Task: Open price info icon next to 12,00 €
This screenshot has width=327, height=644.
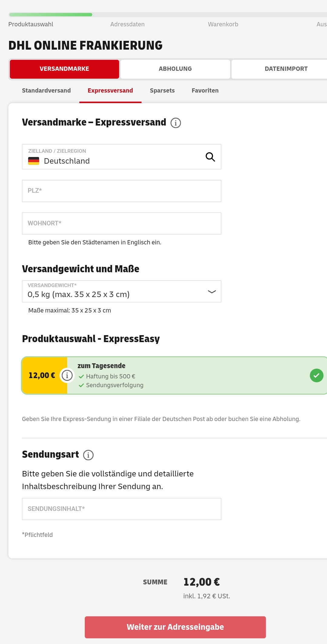Action: point(67,375)
